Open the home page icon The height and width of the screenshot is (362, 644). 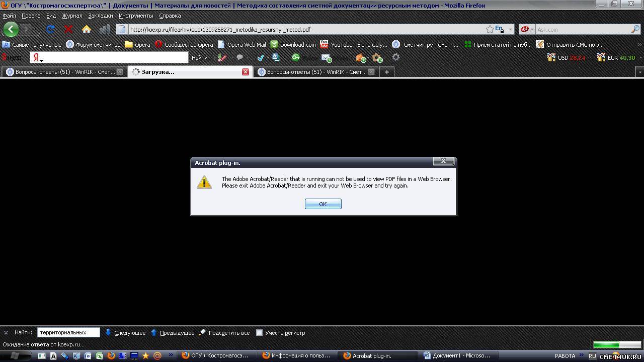pyautogui.click(x=87, y=29)
